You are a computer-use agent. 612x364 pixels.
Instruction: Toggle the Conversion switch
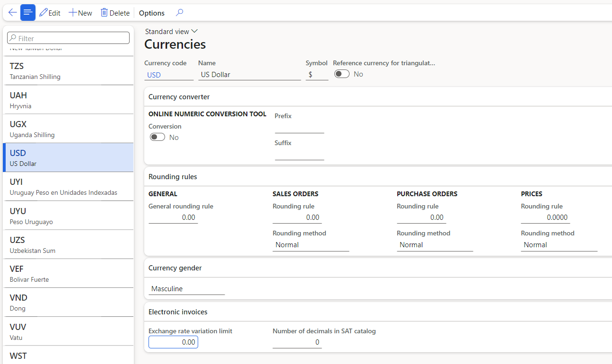point(157,137)
